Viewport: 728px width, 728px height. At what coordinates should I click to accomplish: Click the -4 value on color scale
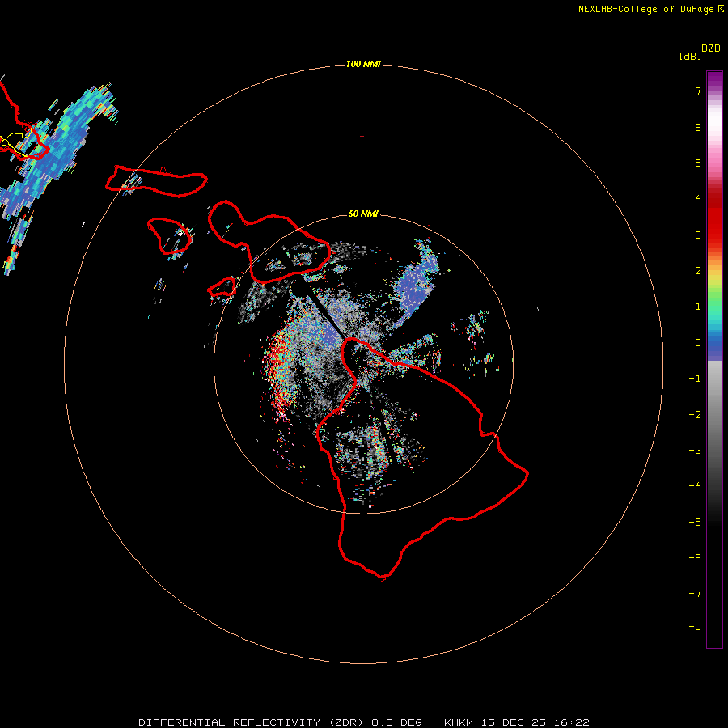click(695, 485)
